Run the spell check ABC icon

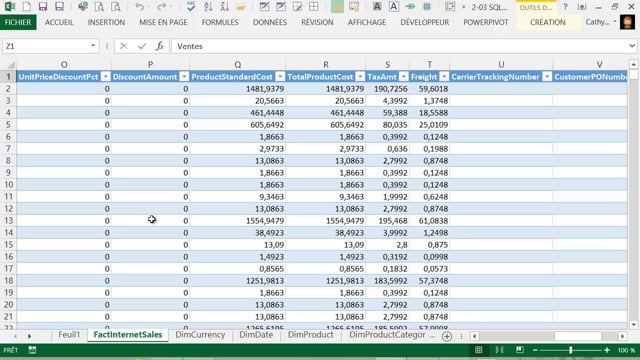click(x=191, y=7)
